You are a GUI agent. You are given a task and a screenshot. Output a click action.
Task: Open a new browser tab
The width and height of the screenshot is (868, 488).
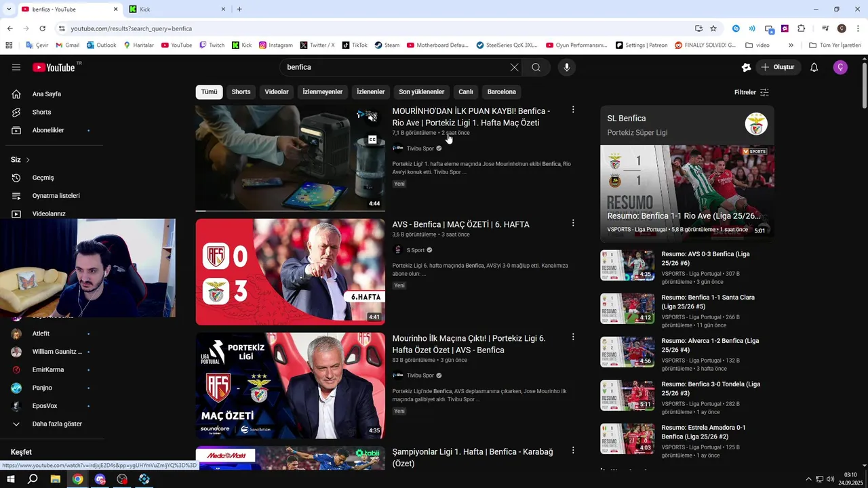(239, 9)
